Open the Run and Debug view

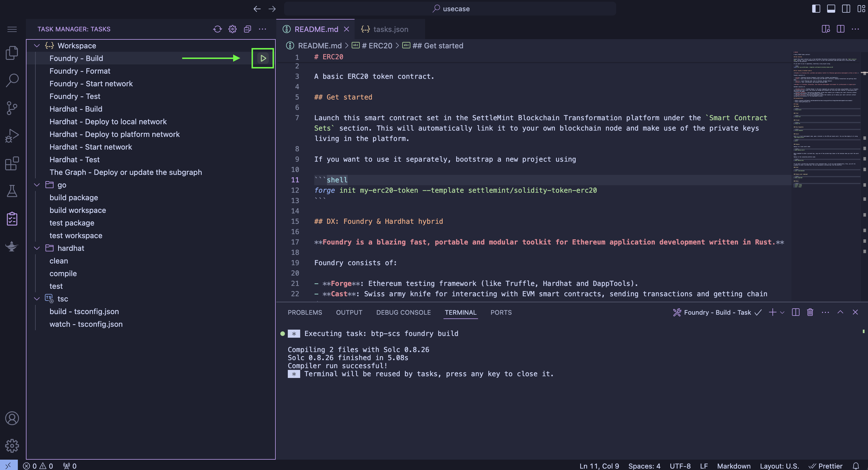click(12, 136)
